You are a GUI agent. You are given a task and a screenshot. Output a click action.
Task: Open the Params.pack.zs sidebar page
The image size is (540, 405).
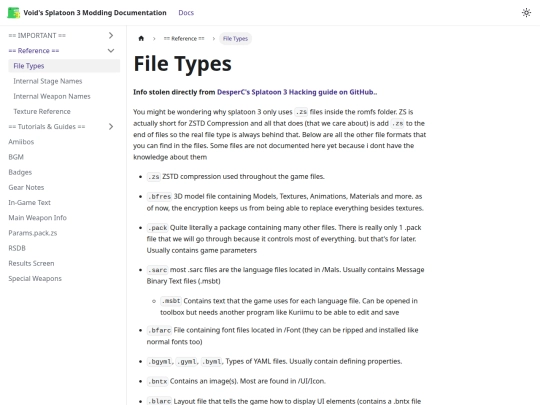point(33,232)
